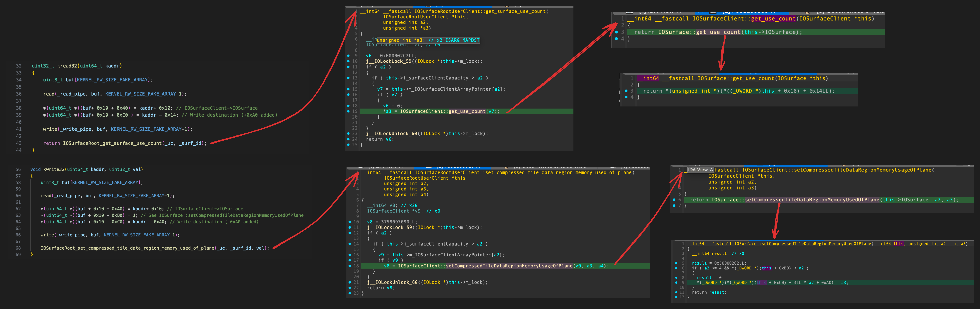This screenshot has width=980, height=309.
Task: Click underlined 'KERNEL_RW_SIZE_FAKE_ARRAY' on line 66
Action: 137,235
